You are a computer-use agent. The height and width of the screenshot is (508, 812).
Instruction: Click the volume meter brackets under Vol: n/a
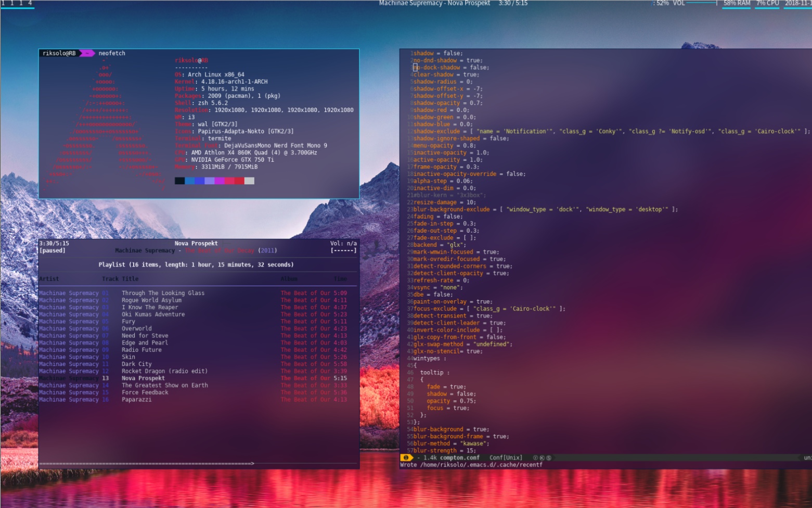click(343, 250)
